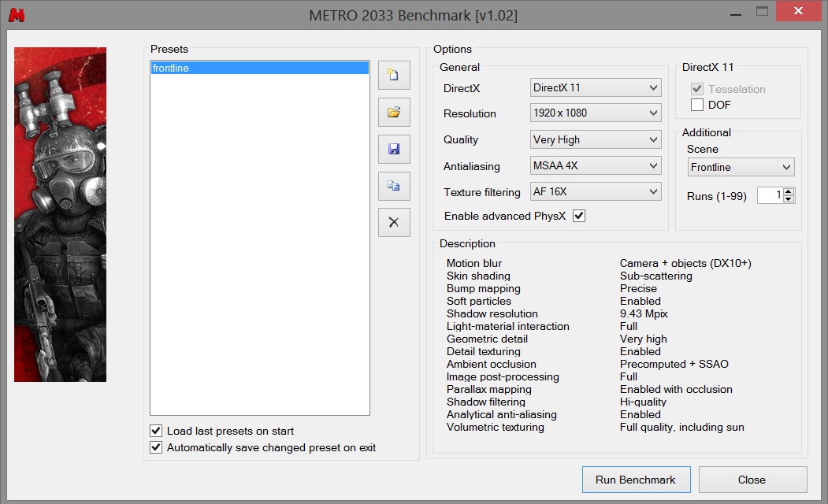Click the 'Image post-processing' label
The height and width of the screenshot is (504, 828).
[503, 376]
